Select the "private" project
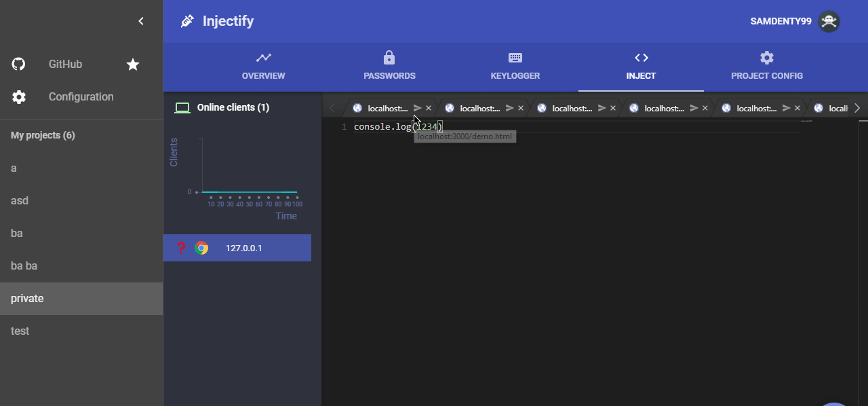Screen dimensions: 868x406 point(81,299)
